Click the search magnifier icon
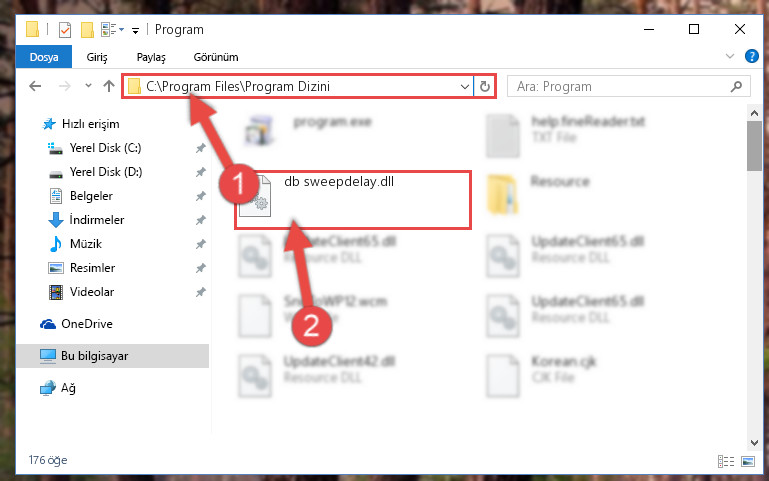The width and height of the screenshot is (769, 481). [736, 87]
